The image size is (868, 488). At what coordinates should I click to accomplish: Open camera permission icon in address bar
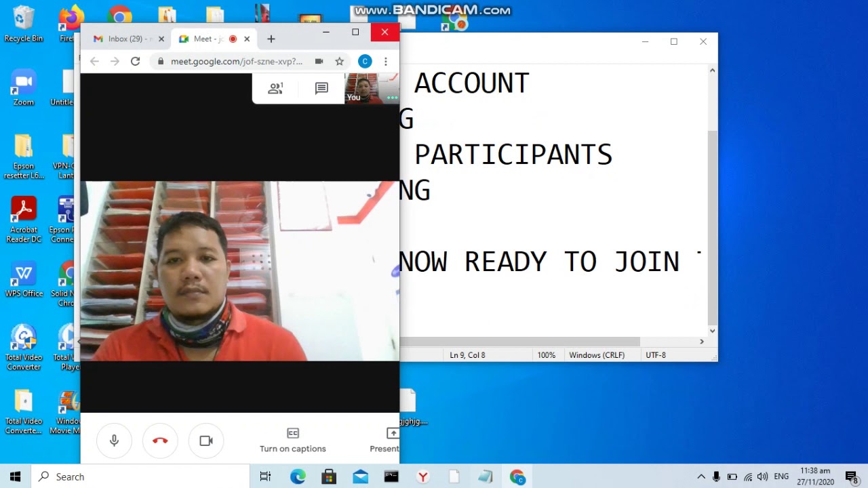tap(319, 61)
